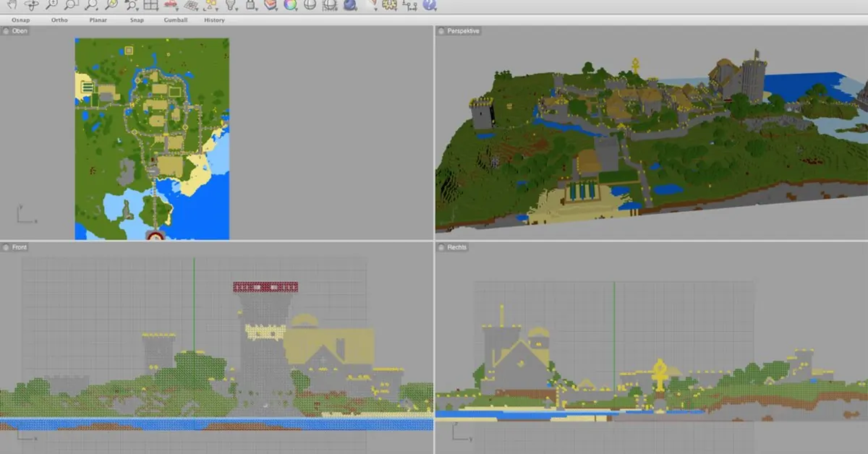Open the four viewports layout tool
Viewport: 868px width, 454px height.
click(x=151, y=5)
